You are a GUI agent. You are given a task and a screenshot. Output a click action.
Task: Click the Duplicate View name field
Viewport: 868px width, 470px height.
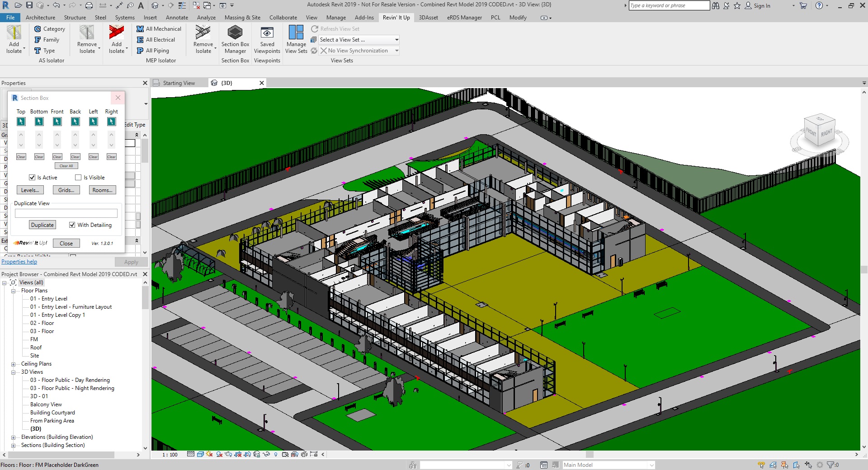(66, 213)
